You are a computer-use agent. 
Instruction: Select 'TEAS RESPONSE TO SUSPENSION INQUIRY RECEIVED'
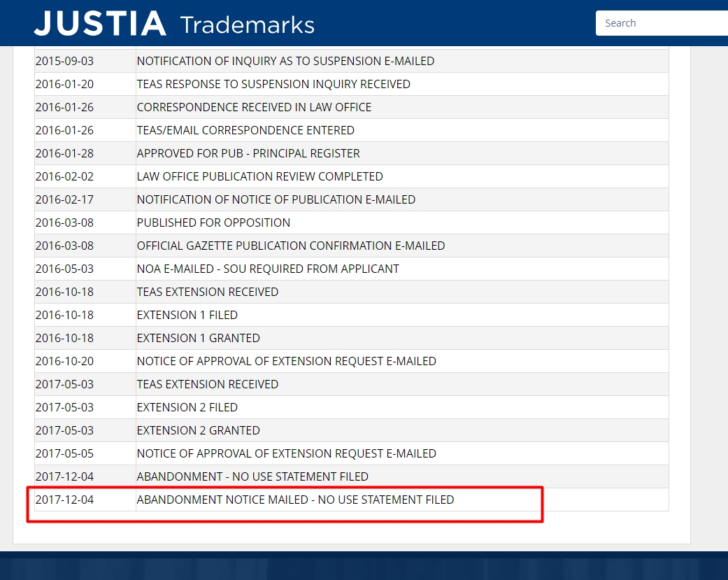(273, 84)
